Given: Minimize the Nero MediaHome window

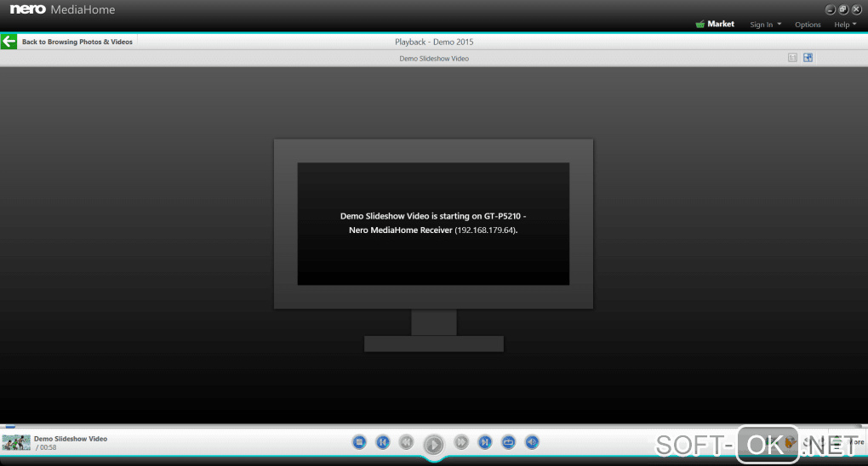Looking at the screenshot, I should pyautogui.click(x=830, y=9).
